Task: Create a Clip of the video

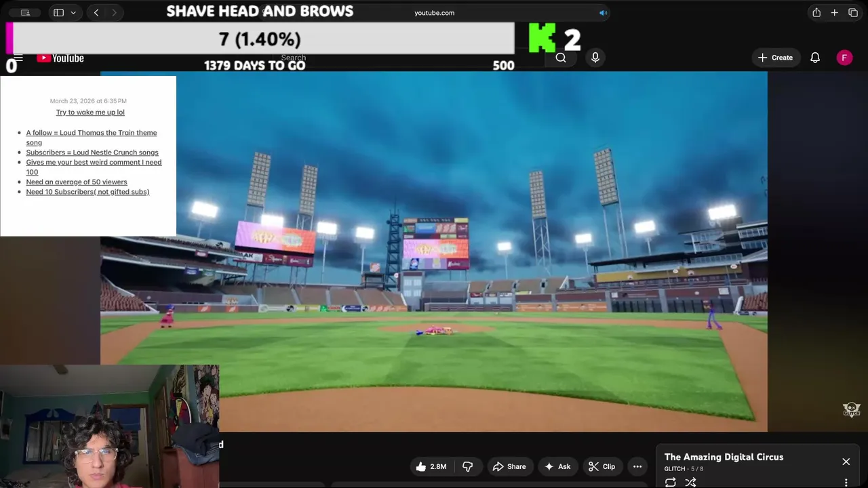Action: (x=601, y=466)
